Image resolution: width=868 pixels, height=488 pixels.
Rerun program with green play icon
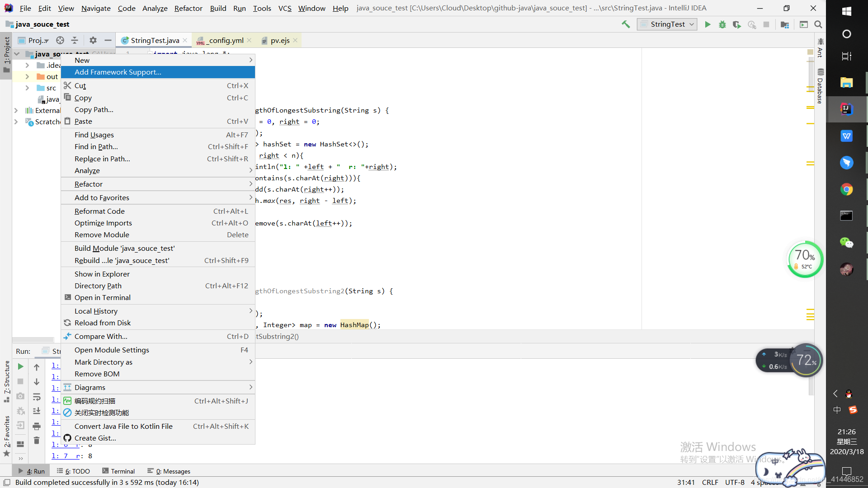point(20,366)
